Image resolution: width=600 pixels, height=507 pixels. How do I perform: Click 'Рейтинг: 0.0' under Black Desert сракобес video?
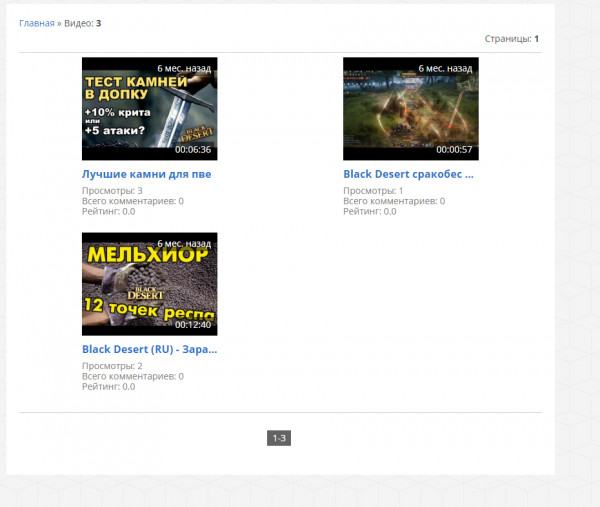370,211
